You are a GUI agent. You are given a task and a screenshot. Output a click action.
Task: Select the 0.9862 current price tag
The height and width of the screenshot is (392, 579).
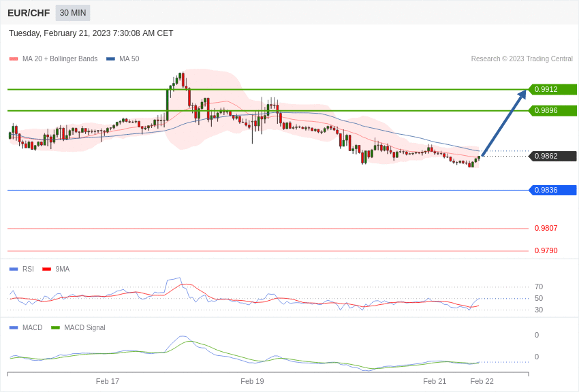point(553,156)
